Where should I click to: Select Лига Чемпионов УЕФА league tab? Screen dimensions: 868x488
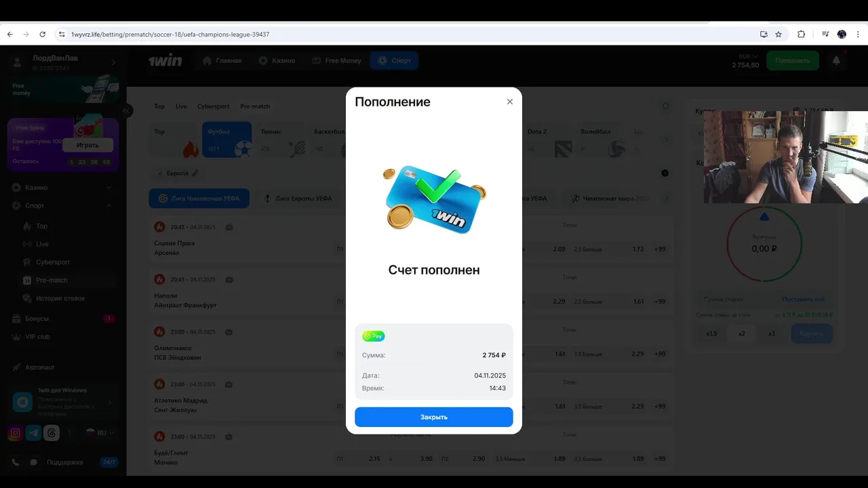click(x=199, y=199)
